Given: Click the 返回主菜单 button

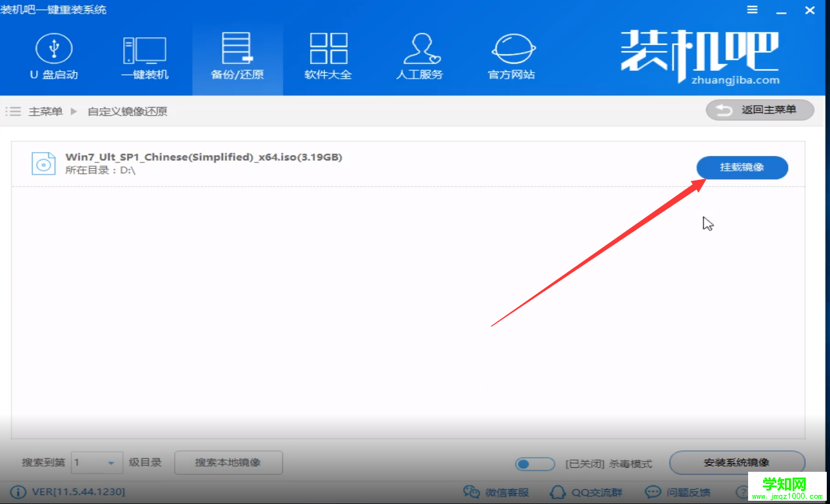Looking at the screenshot, I should click(760, 110).
